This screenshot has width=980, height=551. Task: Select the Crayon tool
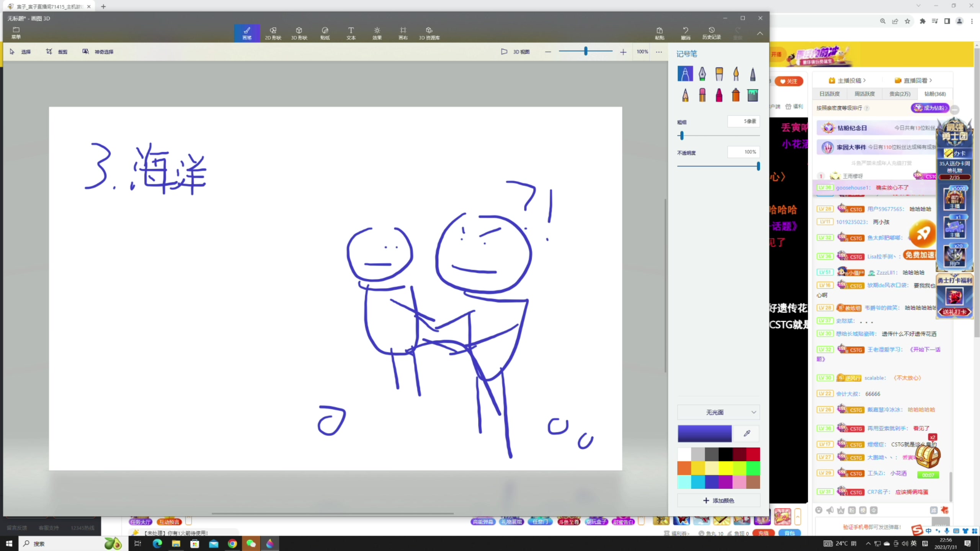[719, 95]
